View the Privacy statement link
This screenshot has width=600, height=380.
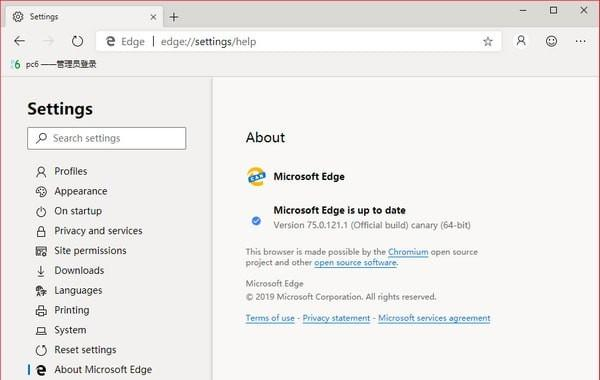coord(336,318)
